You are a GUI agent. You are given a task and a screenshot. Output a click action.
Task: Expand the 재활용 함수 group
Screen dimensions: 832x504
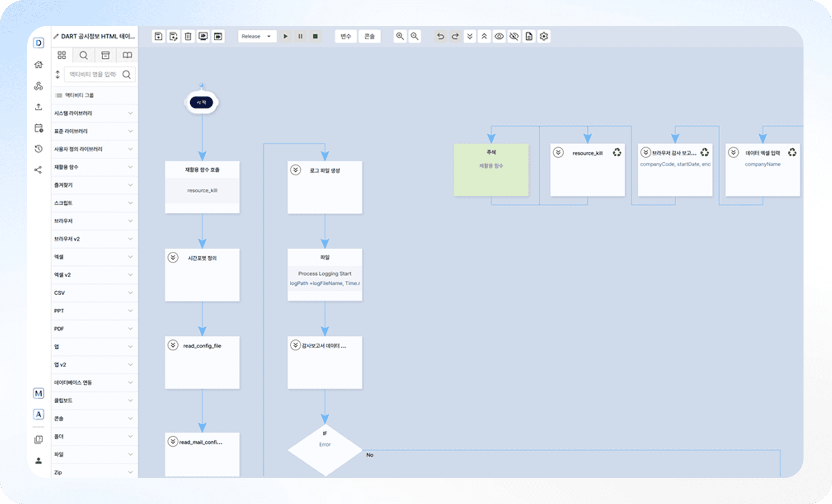pos(95,167)
